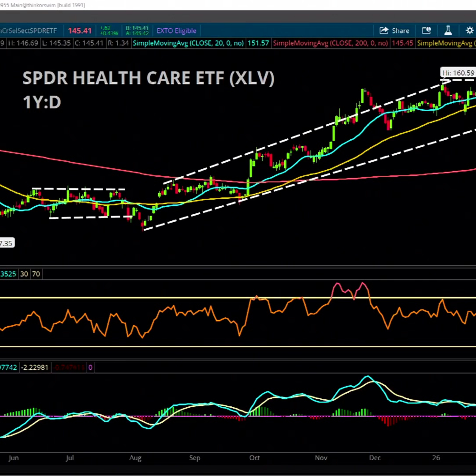
Task: Click the MACD value -2.22981 label
Action: (x=35, y=368)
